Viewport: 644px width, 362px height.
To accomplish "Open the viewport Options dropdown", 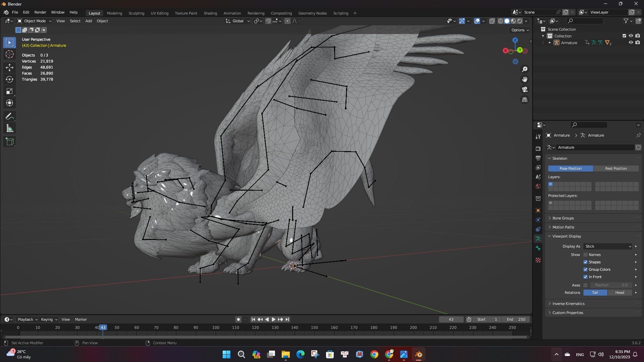I will (x=520, y=30).
